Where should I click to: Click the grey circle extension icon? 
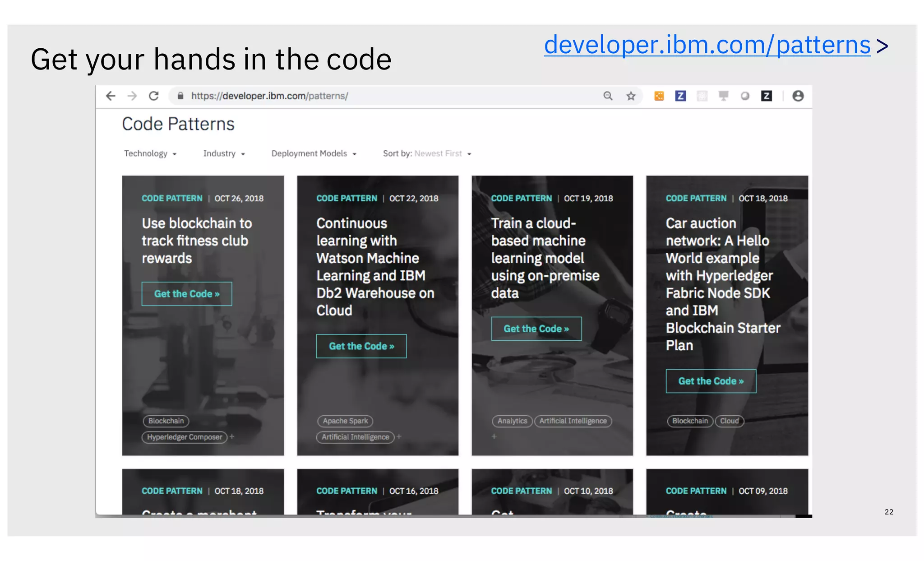745,96
